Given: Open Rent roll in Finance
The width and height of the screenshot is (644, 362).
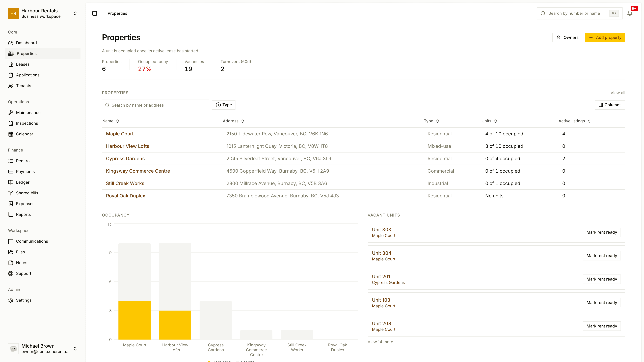Looking at the screenshot, I should tap(43, 161).
